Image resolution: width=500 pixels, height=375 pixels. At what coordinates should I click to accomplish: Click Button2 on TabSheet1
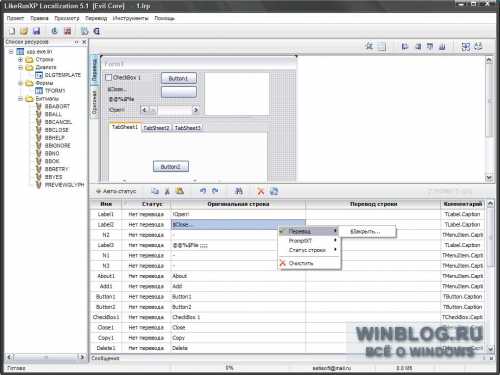coord(171,167)
